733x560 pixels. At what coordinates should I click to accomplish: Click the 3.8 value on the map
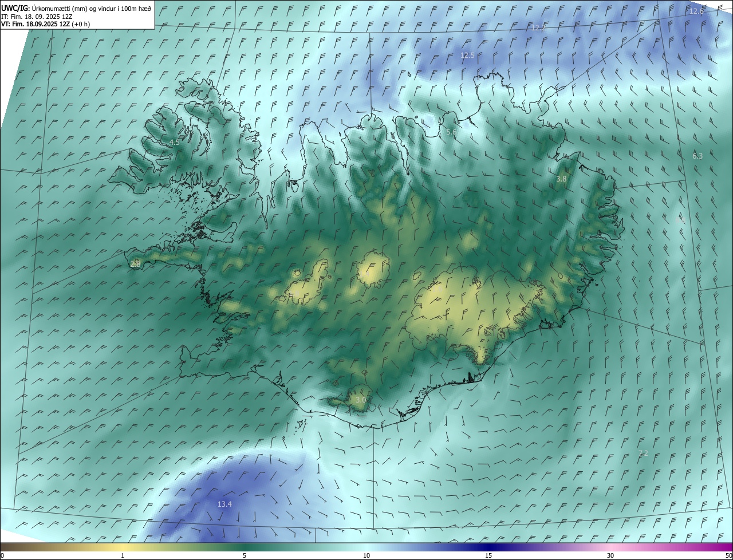pos(561,179)
